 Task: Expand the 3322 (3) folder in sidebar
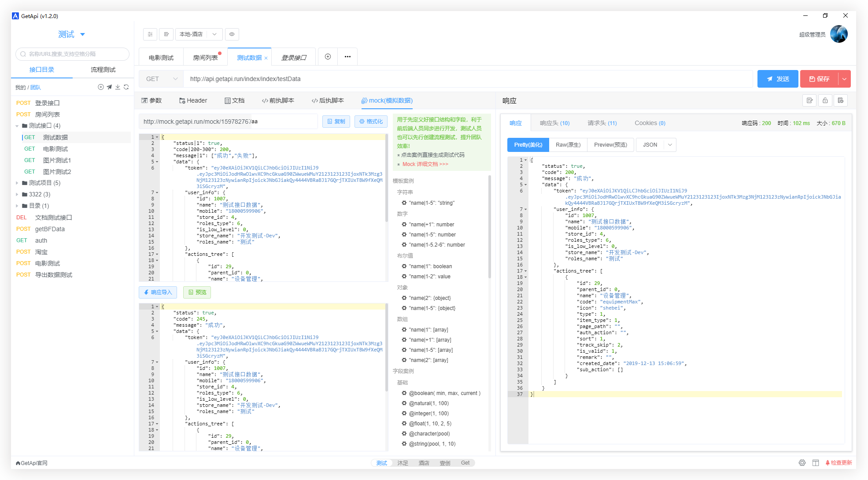(x=18, y=194)
